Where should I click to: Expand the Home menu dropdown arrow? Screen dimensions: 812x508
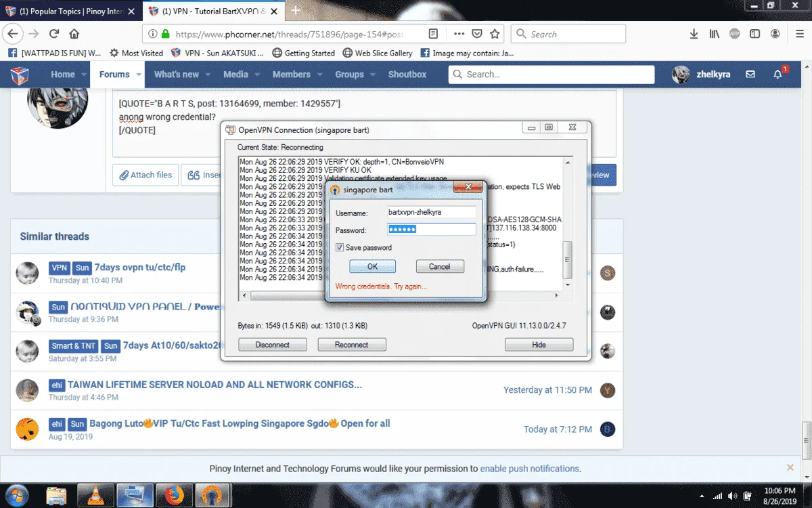click(85, 75)
